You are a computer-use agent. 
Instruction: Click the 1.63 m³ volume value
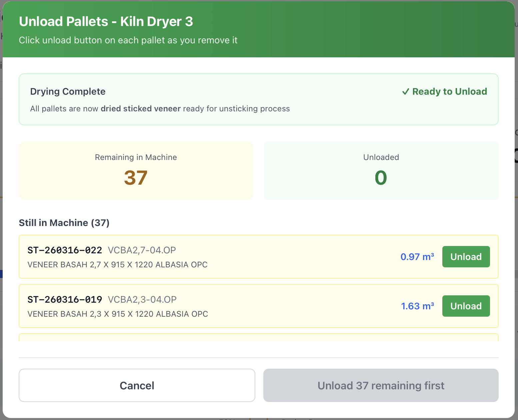[417, 306]
